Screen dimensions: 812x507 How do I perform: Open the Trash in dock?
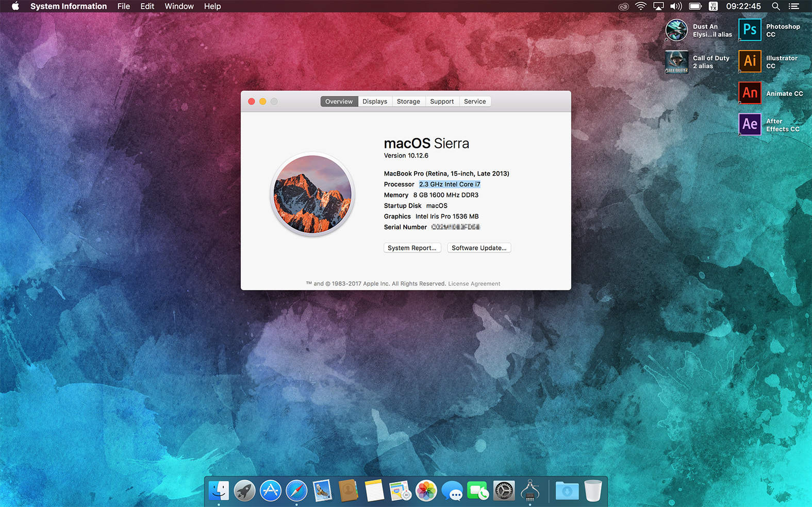pos(593,491)
